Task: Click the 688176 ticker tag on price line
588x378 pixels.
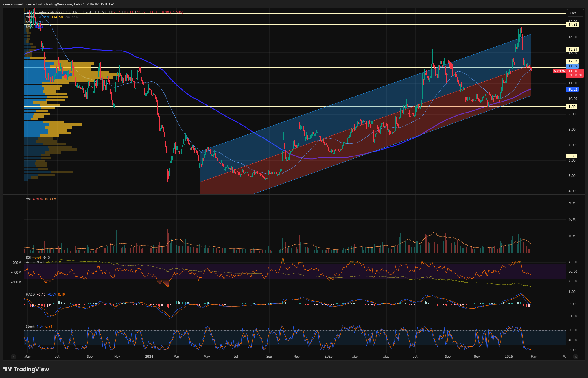Action: point(559,71)
